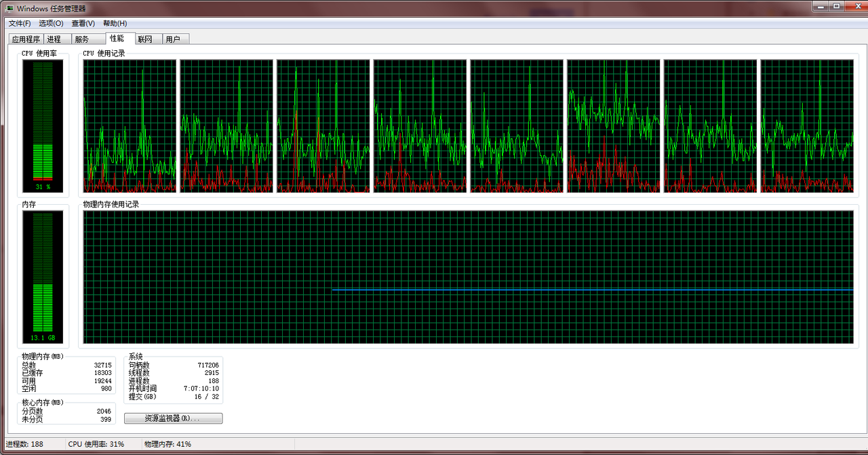
Task: Click the sixth CPU core history graph
Action: click(614, 126)
